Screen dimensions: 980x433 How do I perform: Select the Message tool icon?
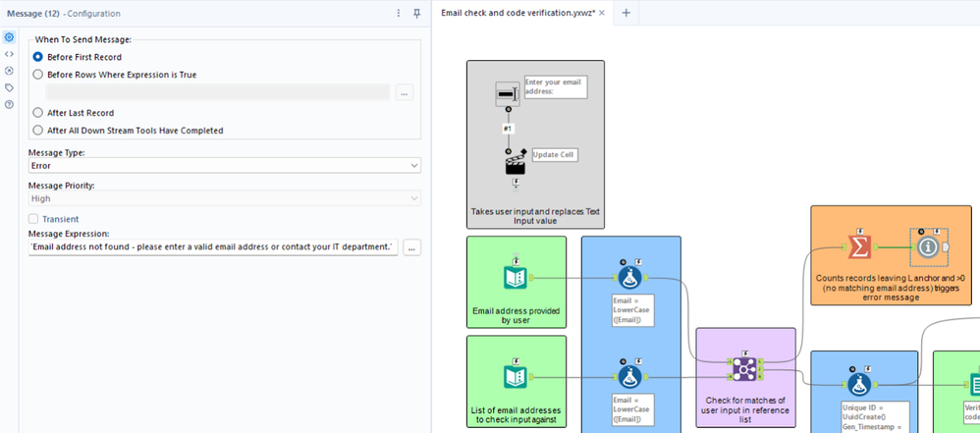click(929, 247)
